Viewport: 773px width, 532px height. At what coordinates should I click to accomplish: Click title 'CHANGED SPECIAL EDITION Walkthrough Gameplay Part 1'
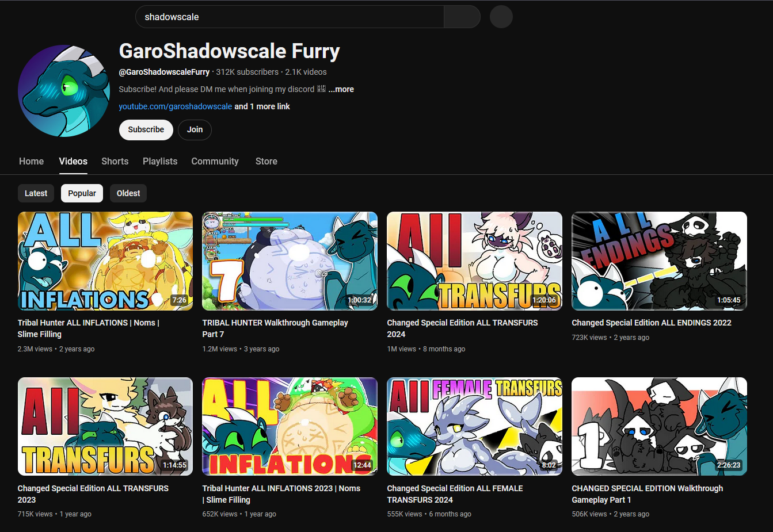(648, 494)
